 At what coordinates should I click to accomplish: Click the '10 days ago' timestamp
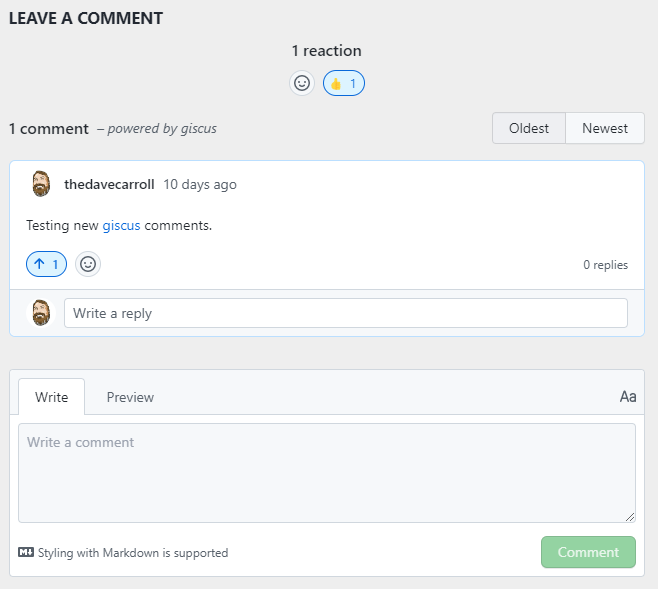click(200, 184)
